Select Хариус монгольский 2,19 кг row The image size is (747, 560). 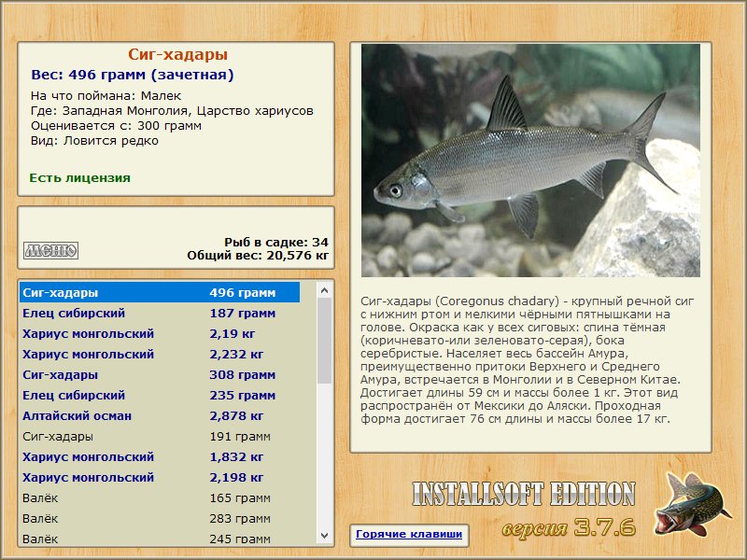160,334
